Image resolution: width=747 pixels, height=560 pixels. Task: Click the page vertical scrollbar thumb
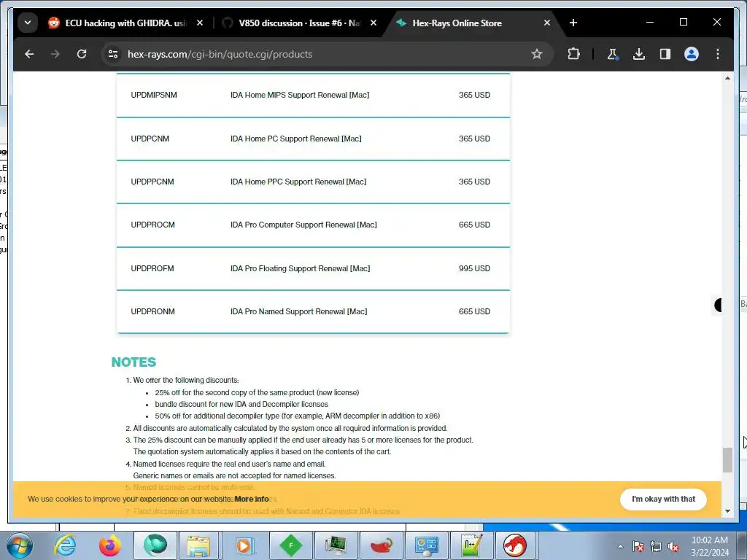(727, 460)
